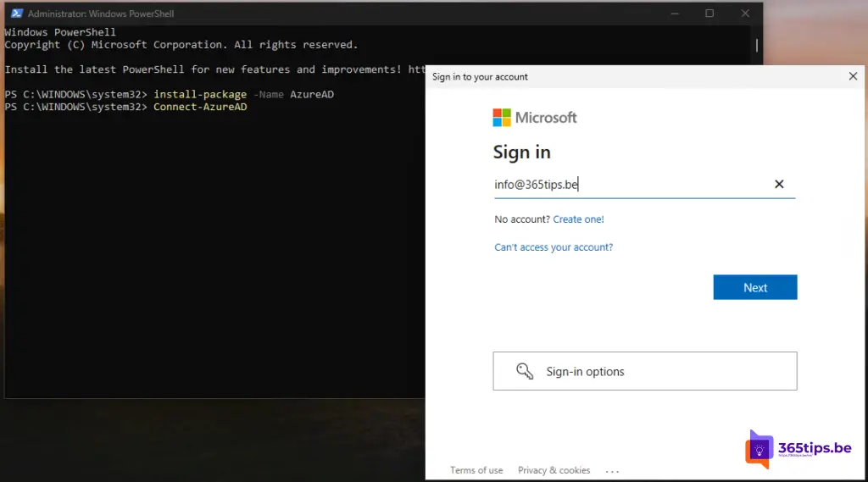Click the PowerShell vertical scrollbar thumb
868x482 pixels.
(757, 45)
